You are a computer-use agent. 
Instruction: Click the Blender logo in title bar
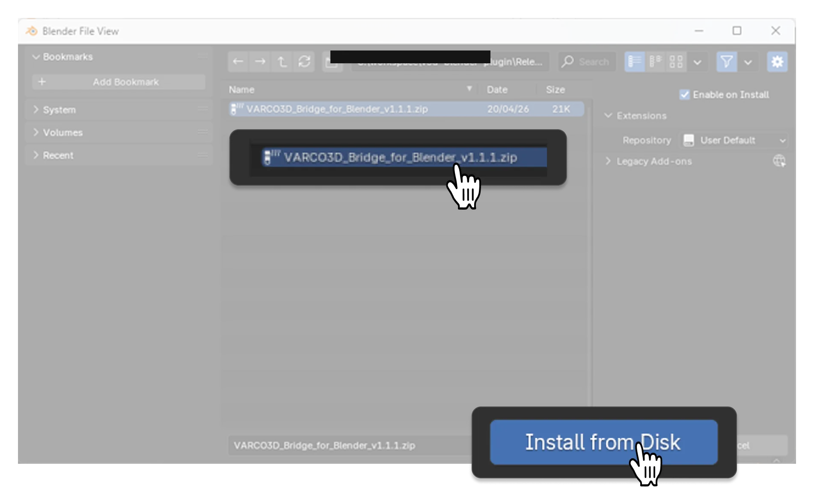(x=32, y=31)
